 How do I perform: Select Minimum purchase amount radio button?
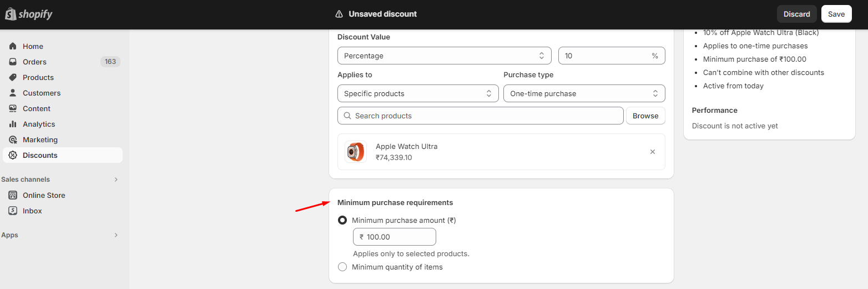coord(342,220)
